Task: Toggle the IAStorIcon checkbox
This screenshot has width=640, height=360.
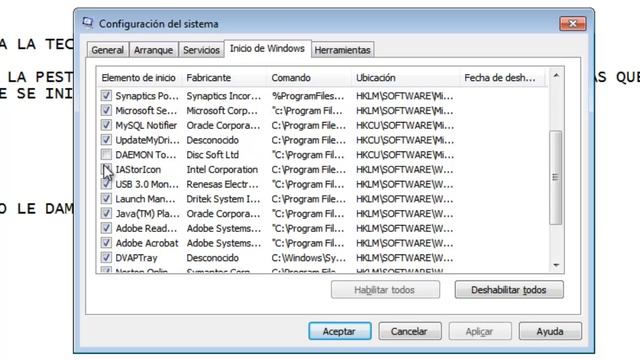Action: pos(106,169)
